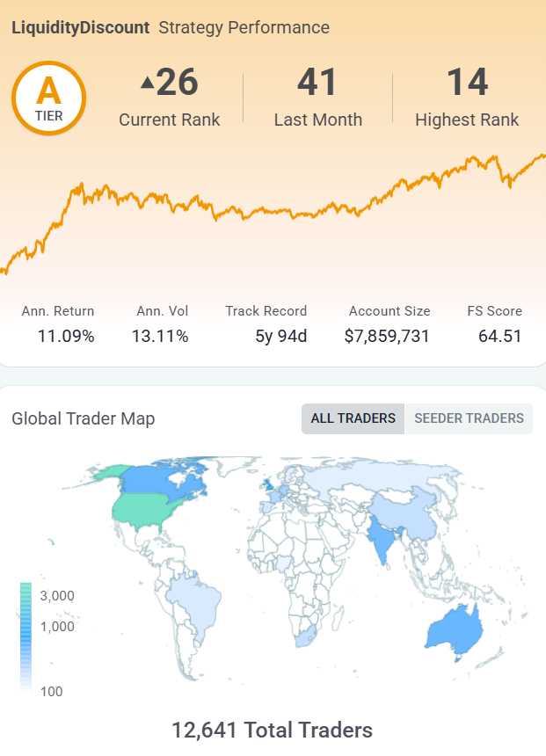Click the rank-up triangle arrow icon
Screen dimensions: 546x756
coord(148,84)
